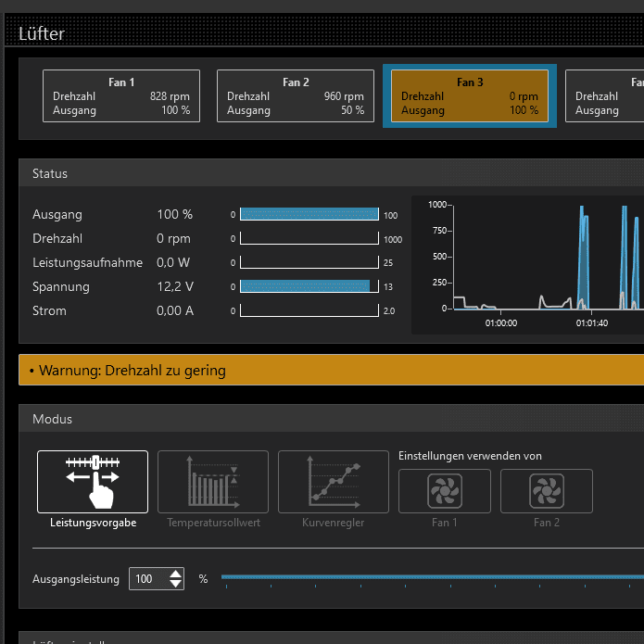
Task: Choose the Leistungsvorgabe mode icon
Action: click(x=93, y=481)
